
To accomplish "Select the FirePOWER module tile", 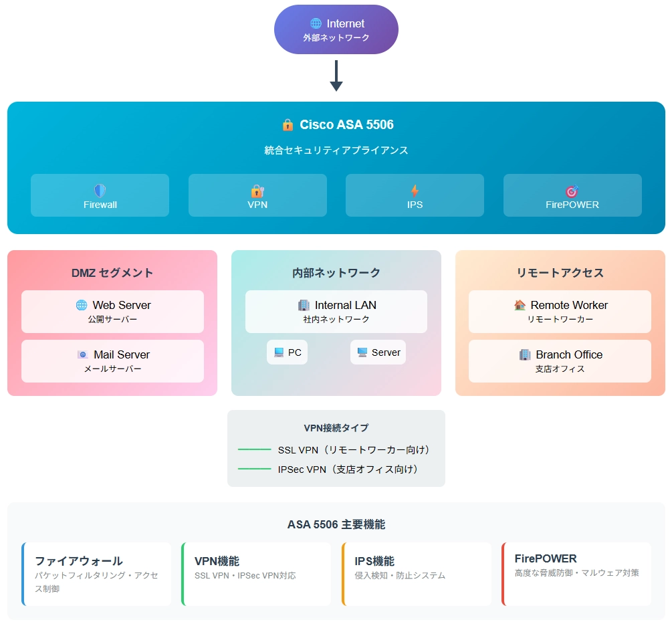I will pyautogui.click(x=572, y=195).
